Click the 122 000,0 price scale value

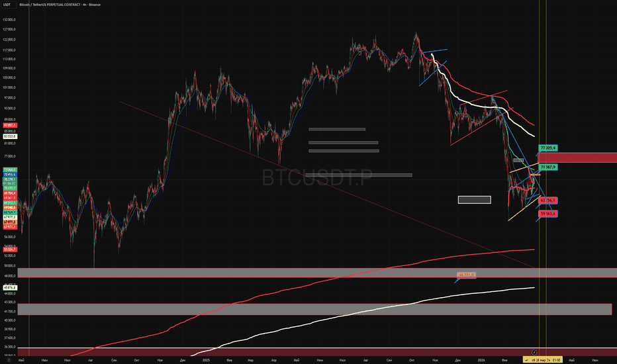(9, 40)
